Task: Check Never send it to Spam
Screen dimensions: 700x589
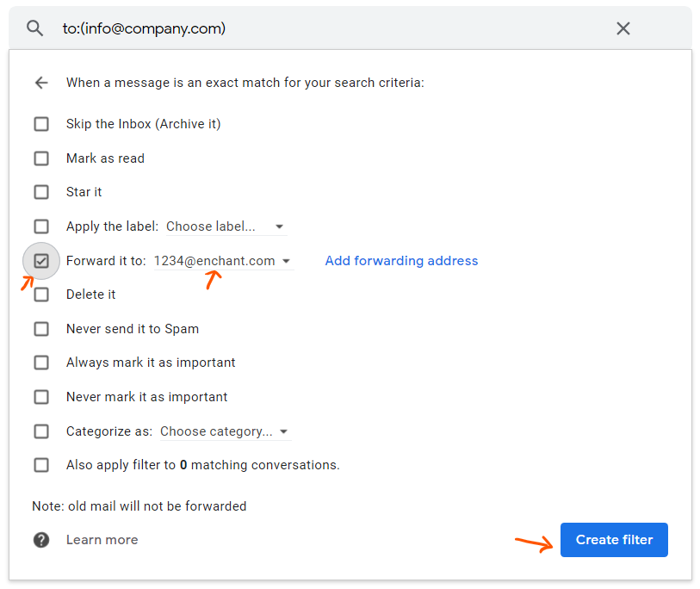Action: pyautogui.click(x=41, y=329)
